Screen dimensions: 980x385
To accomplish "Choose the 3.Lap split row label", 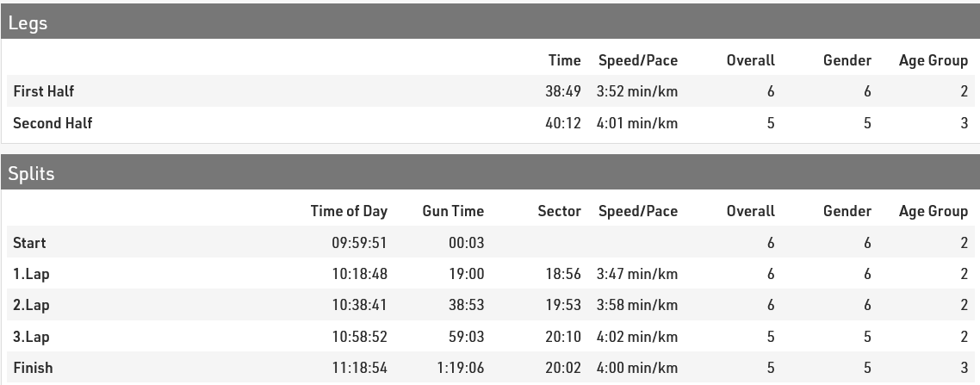I will click(x=31, y=337).
